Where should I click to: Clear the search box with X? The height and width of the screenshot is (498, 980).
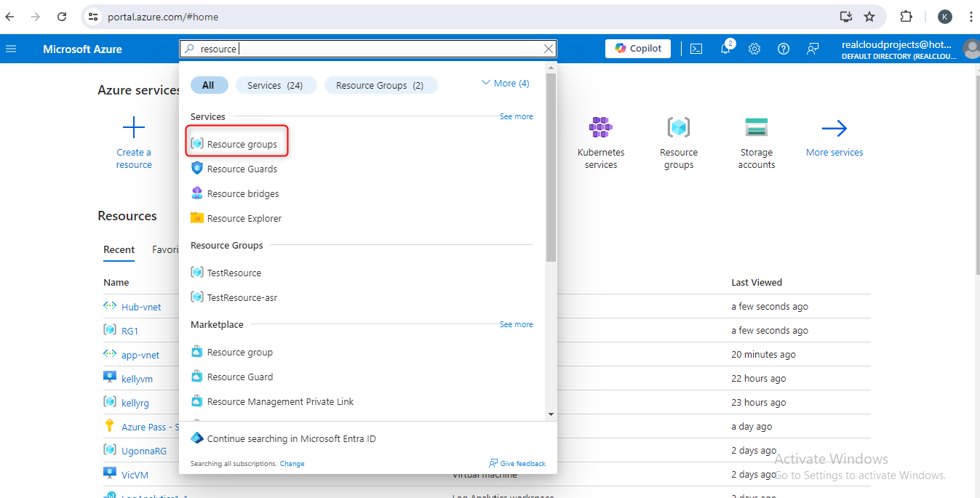(549, 49)
